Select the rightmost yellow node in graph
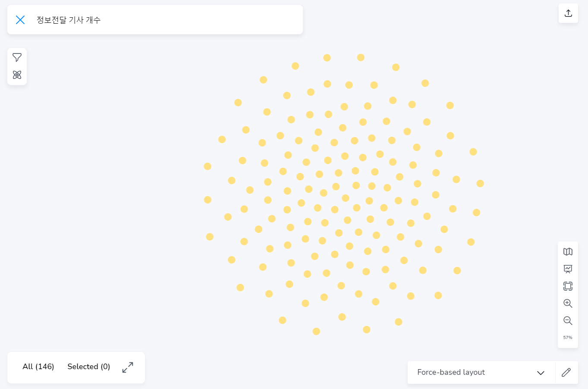The height and width of the screenshot is (389, 588). click(480, 184)
